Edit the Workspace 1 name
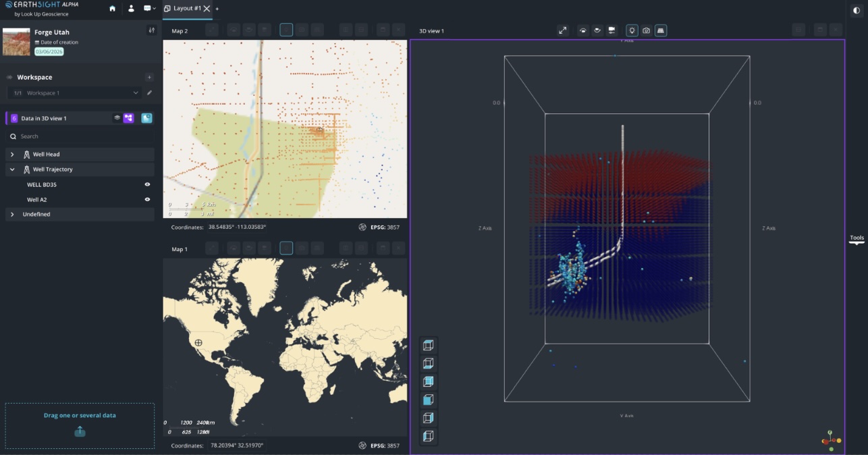868x455 pixels. coord(149,93)
